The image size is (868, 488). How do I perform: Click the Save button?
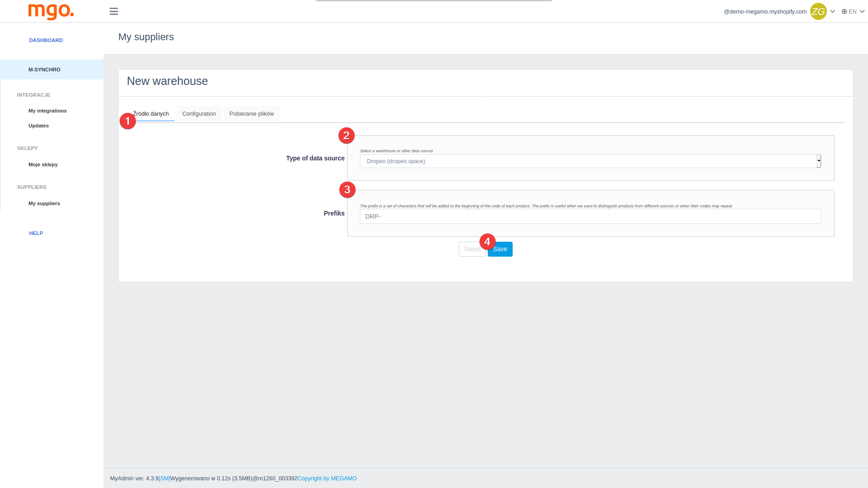coord(500,249)
